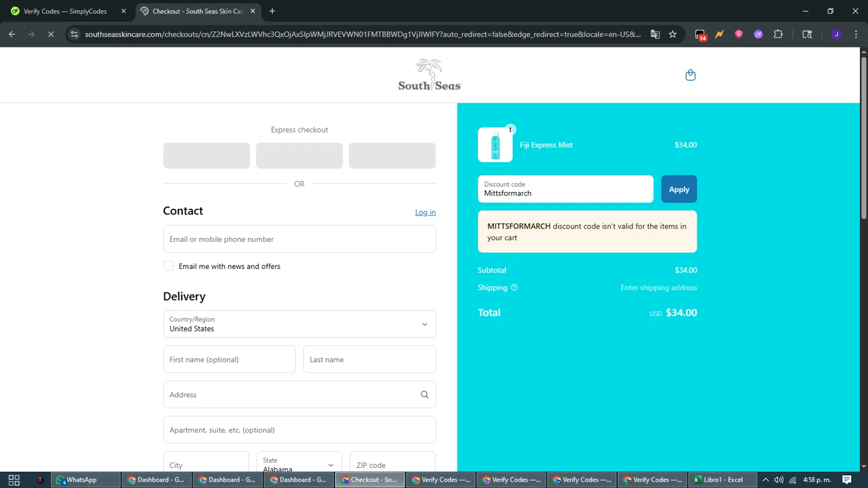Screen dimensions: 868x488
Task: Click the profile avatar J icon
Action: 836,34
